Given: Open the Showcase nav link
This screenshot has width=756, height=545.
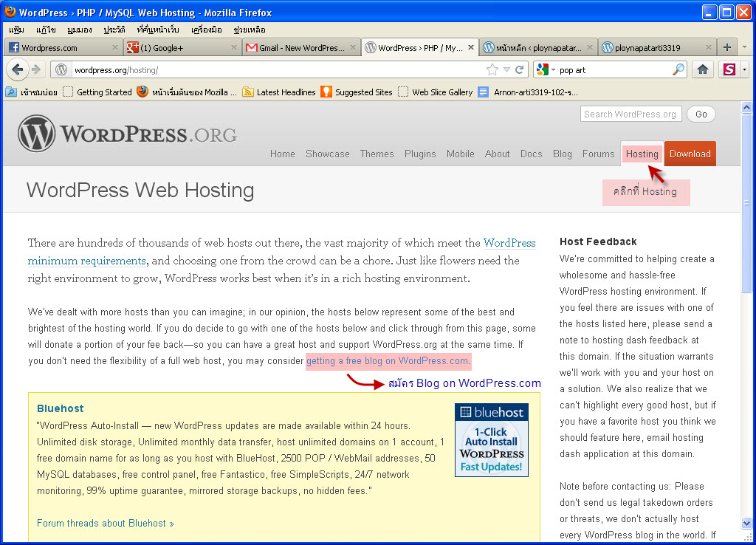Looking at the screenshot, I should 327,154.
